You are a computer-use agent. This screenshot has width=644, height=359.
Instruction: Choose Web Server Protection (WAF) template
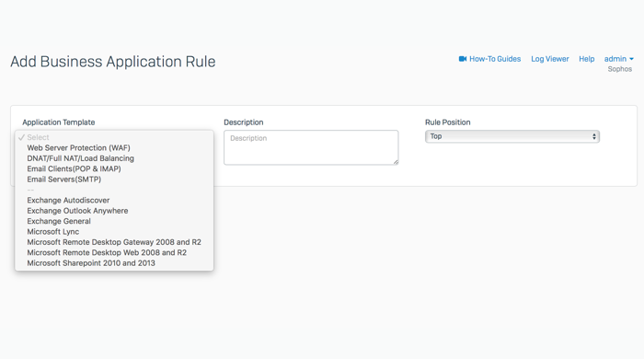[x=114, y=148]
